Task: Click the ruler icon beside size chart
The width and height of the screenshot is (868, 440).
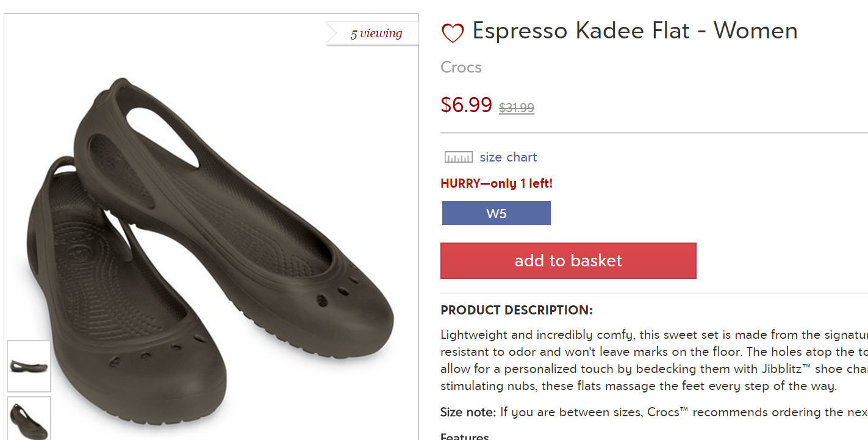Action: [458, 158]
